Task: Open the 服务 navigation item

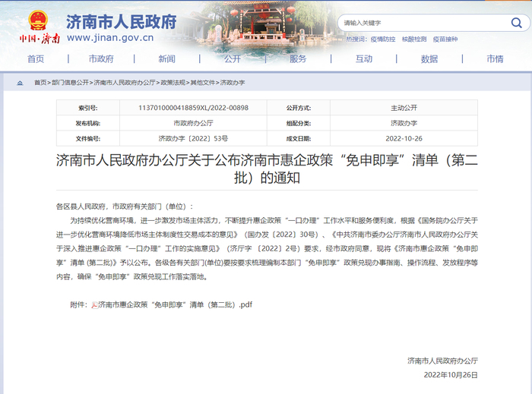Action: pos(298,59)
